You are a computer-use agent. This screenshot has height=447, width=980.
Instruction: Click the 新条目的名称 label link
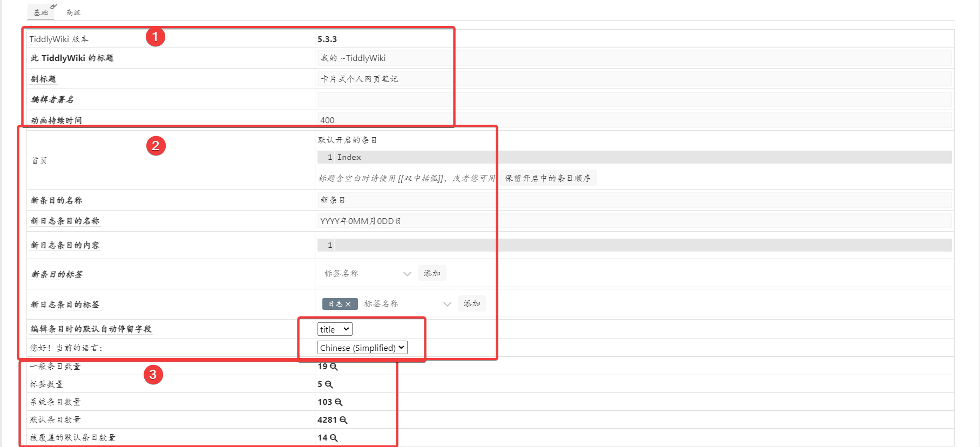tap(56, 200)
